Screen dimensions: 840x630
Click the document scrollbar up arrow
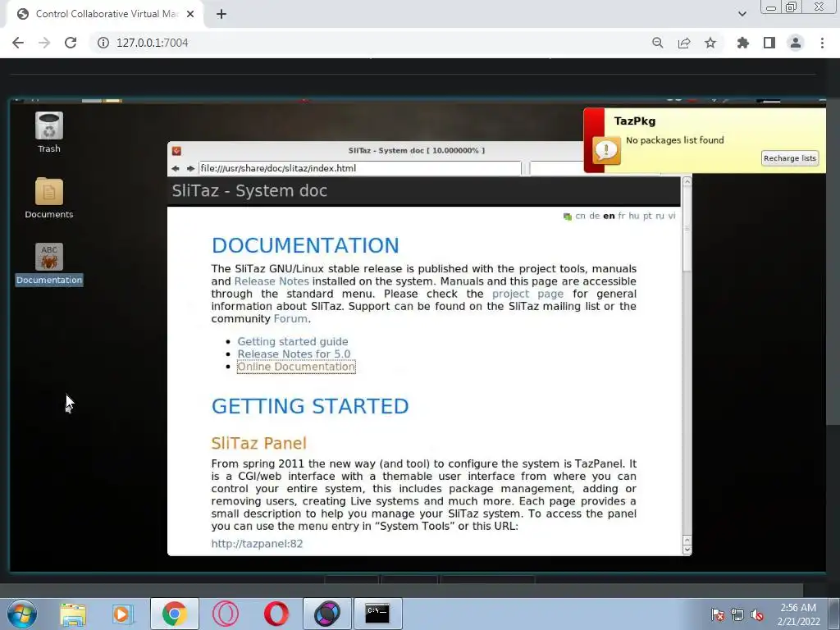(687, 182)
